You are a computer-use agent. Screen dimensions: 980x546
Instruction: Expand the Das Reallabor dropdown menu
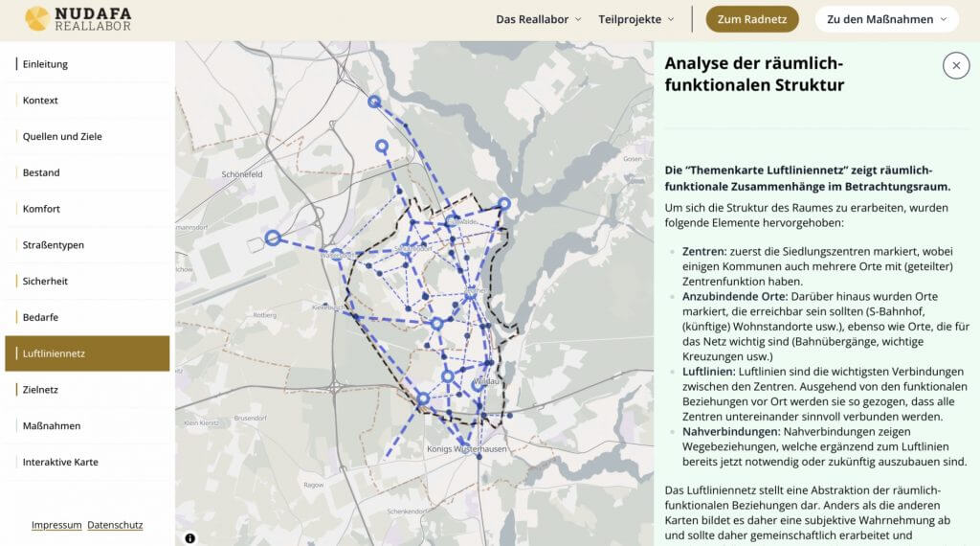tap(540, 19)
